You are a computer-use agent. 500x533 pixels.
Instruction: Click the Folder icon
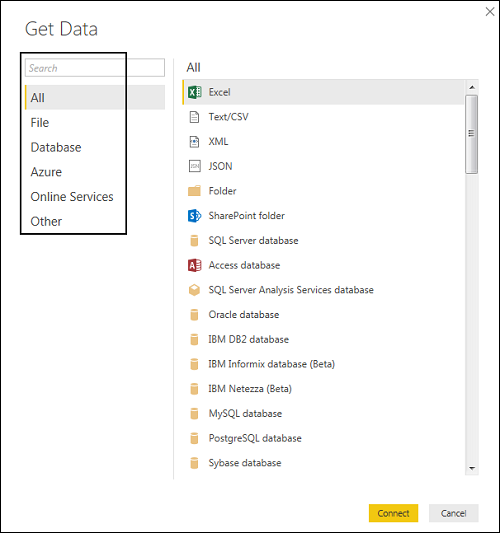coord(194,191)
